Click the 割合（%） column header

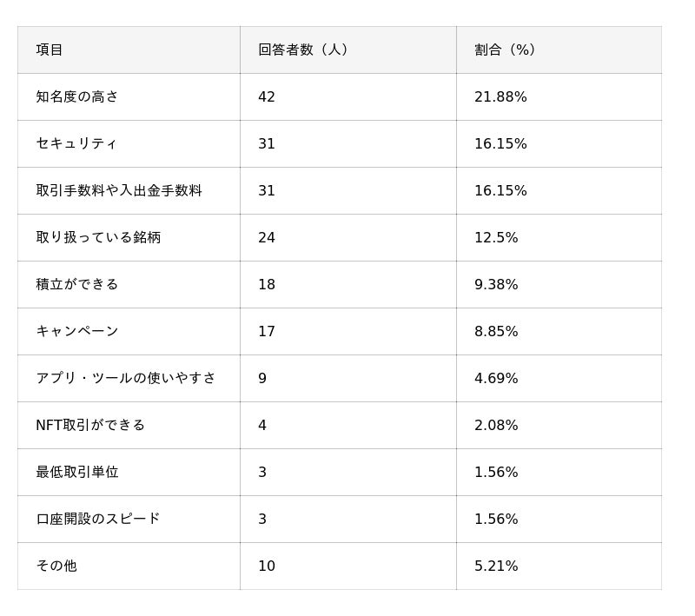coord(506,50)
